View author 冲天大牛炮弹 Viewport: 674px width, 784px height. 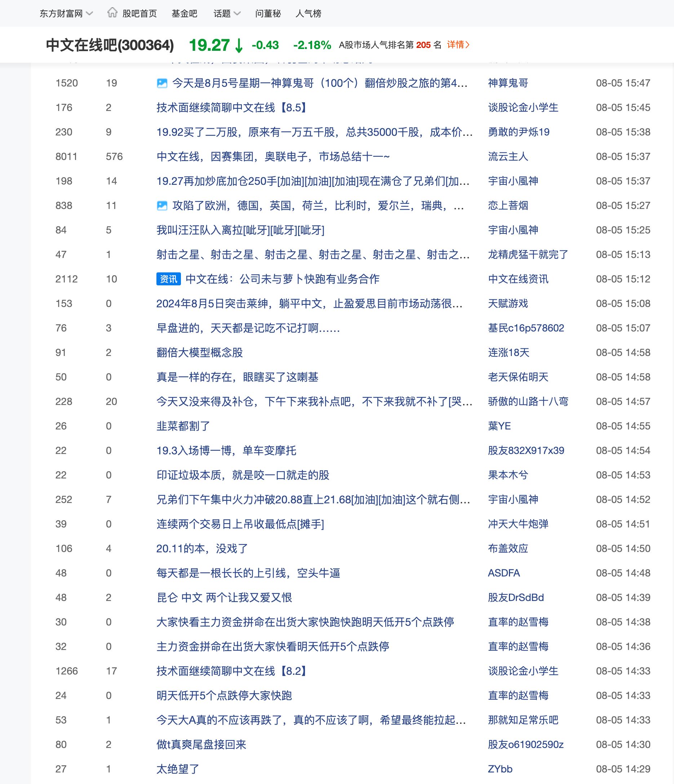pyautogui.click(x=518, y=525)
